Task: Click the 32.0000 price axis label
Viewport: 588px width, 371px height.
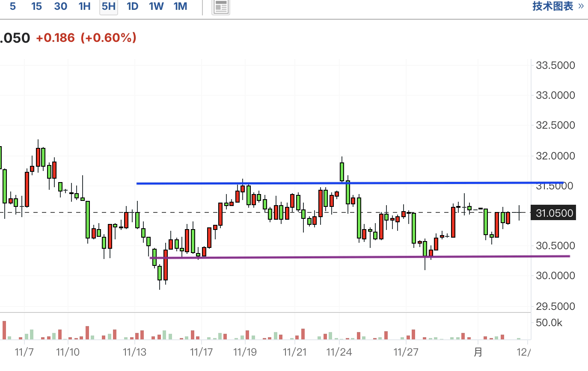Action: click(555, 156)
